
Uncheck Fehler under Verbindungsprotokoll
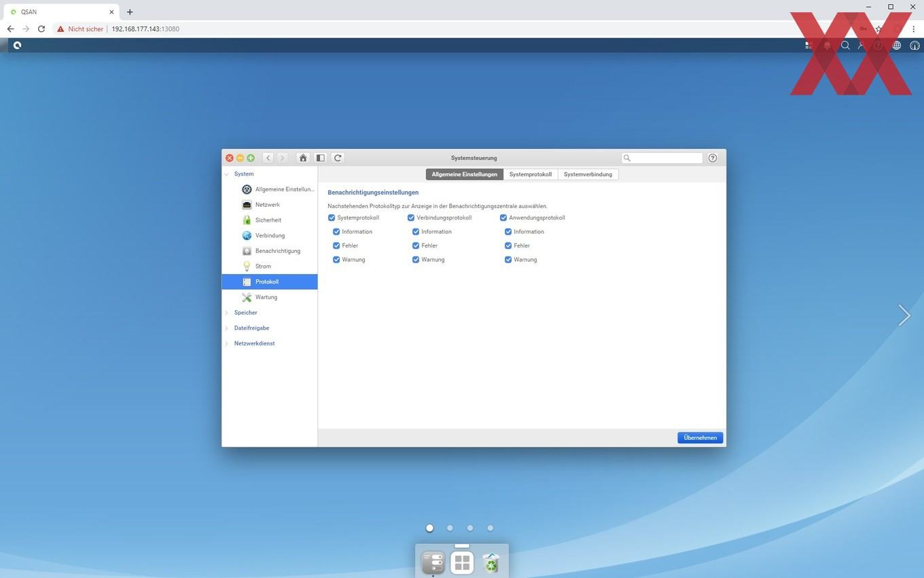416,245
